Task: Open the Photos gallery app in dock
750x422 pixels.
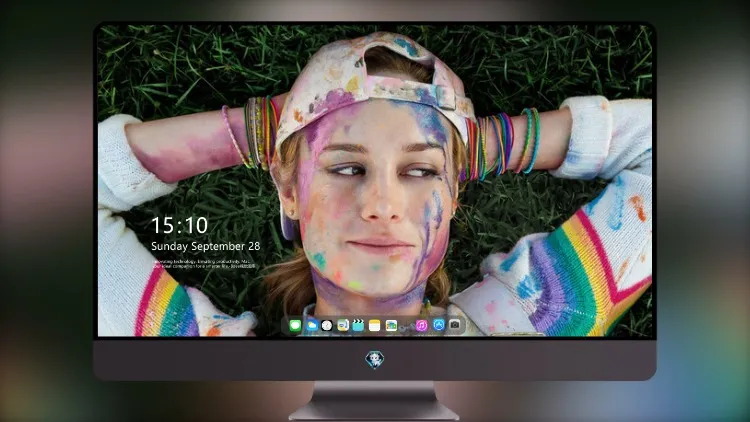Action: (x=391, y=325)
